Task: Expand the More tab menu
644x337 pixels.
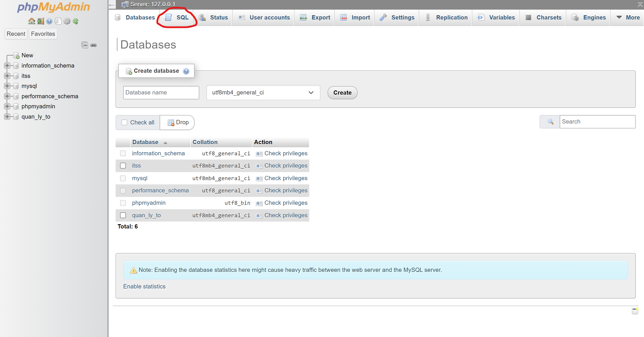Action: (x=629, y=17)
